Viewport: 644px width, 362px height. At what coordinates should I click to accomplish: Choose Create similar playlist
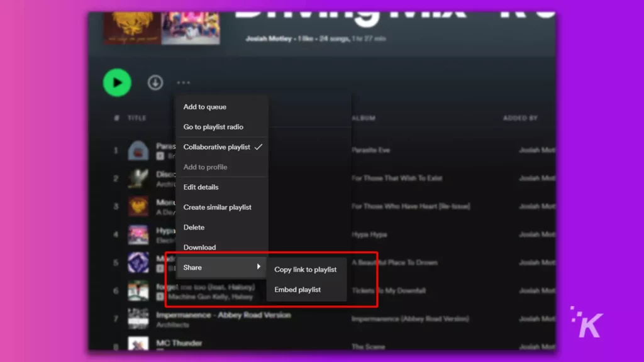click(217, 207)
